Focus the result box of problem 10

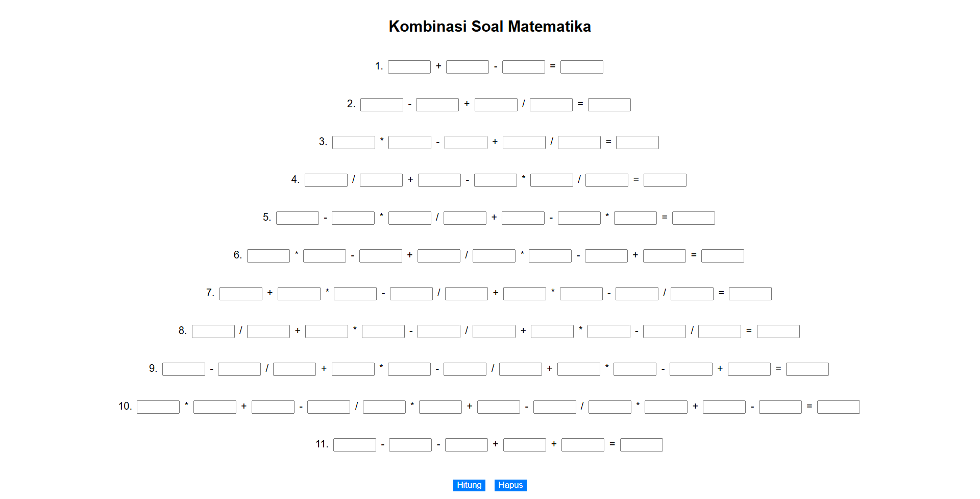pos(839,407)
